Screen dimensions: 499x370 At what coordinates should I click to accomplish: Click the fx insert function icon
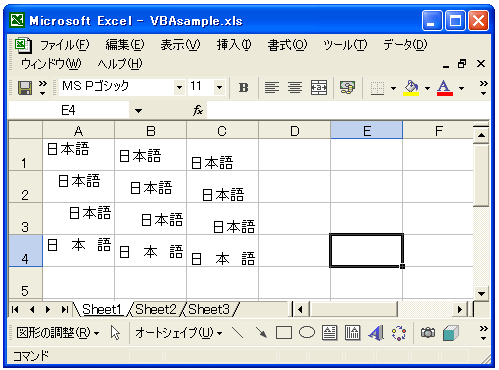(x=198, y=110)
